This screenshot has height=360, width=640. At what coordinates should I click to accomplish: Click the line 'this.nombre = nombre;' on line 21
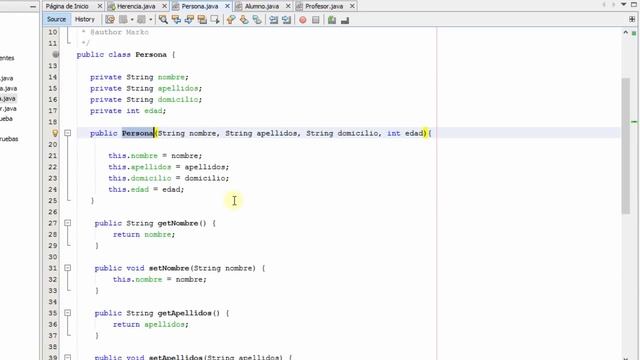[155, 156]
